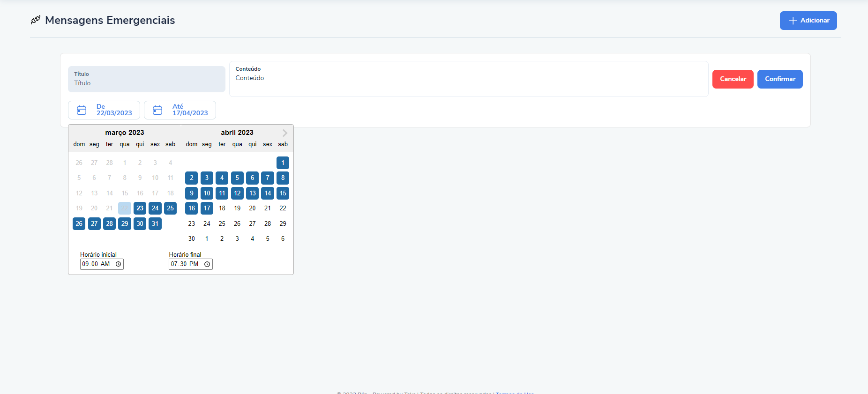Image resolution: width=868 pixels, height=394 pixels.
Task: Focus the Conteúdo text area
Action: [469, 79]
